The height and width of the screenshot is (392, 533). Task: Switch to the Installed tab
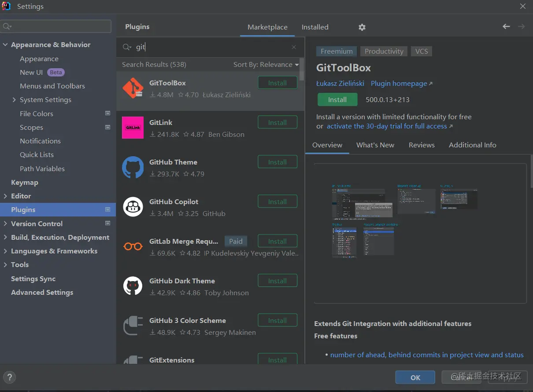[315, 27]
